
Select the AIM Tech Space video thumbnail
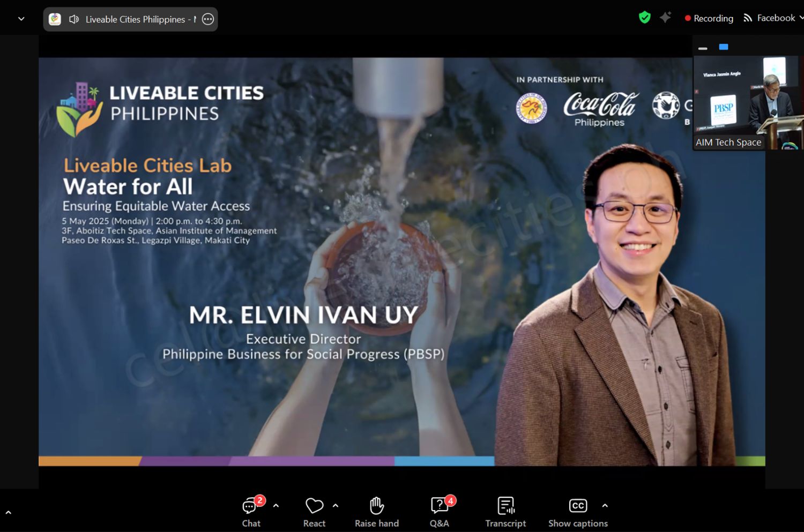pyautogui.click(x=747, y=103)
